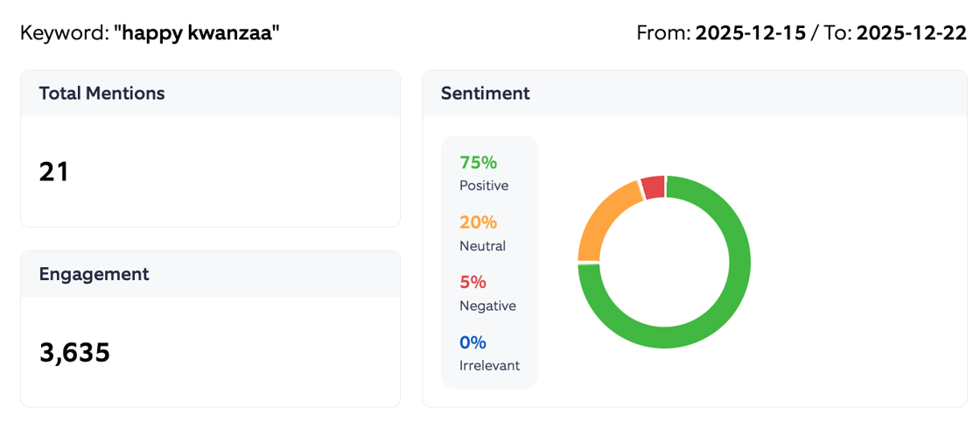Select the 75% Positive percentage value

[478, 163]
